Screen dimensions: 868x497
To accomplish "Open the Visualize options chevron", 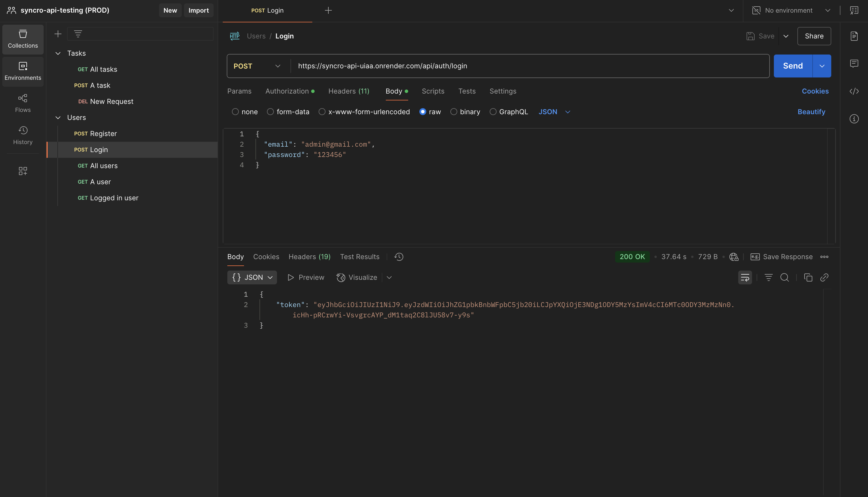I will coord(389,277).
